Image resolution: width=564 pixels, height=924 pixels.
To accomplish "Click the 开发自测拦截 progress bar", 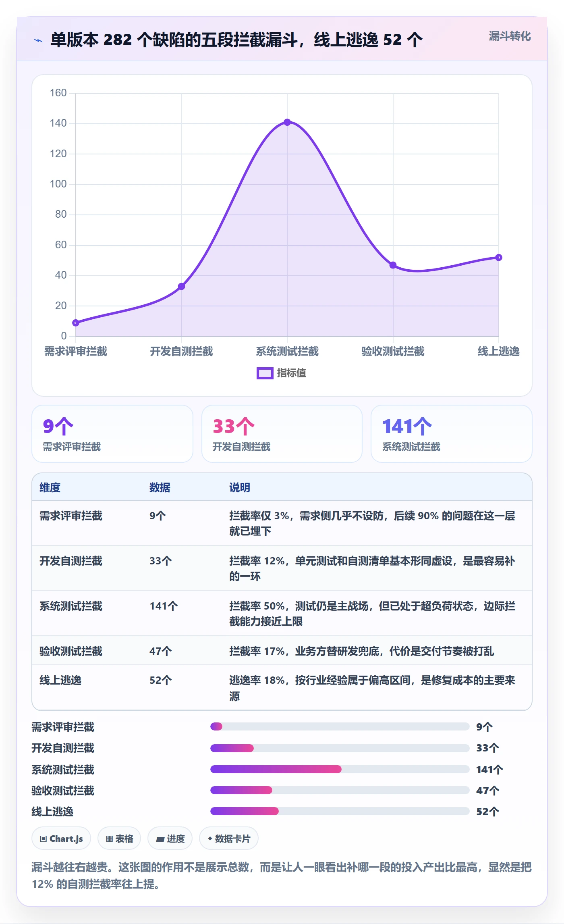I will coord(340,748).
